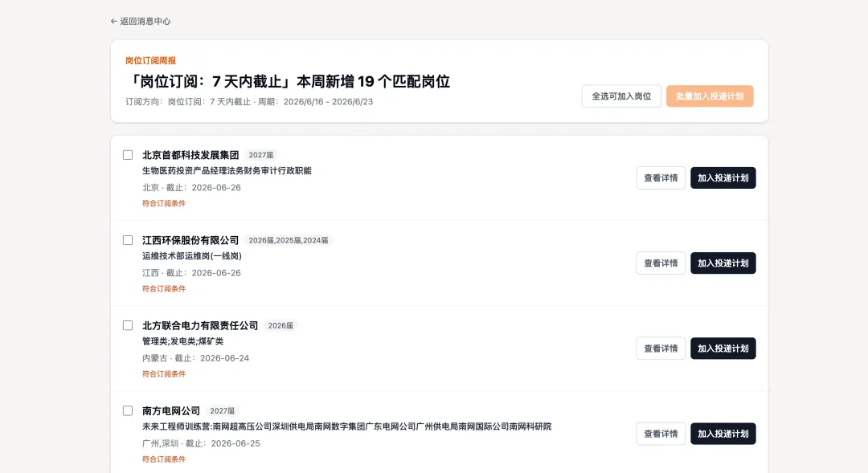The image size is (868, 473).
Task: Click the 岗位订阅周报 label
Action: (150, 61)
